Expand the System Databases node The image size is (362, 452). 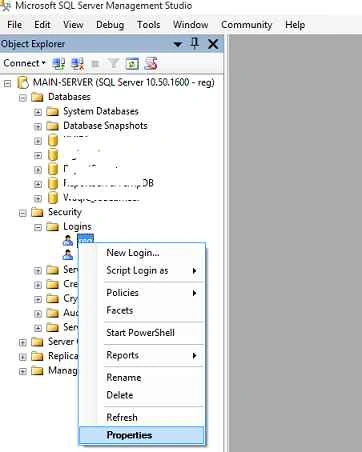(38, 112)
